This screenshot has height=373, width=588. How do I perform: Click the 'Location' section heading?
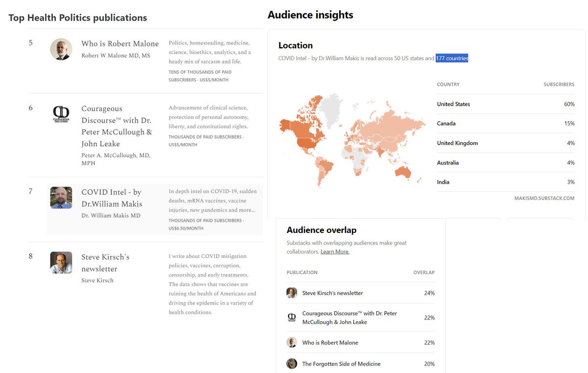pyautogui.click(x=295, y=46)
